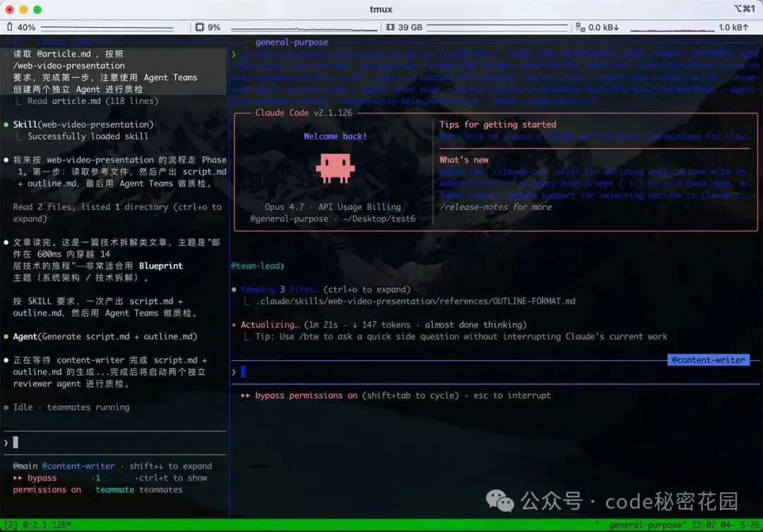
Task: Click the tmux window title
Action: (x=381, y=9)
